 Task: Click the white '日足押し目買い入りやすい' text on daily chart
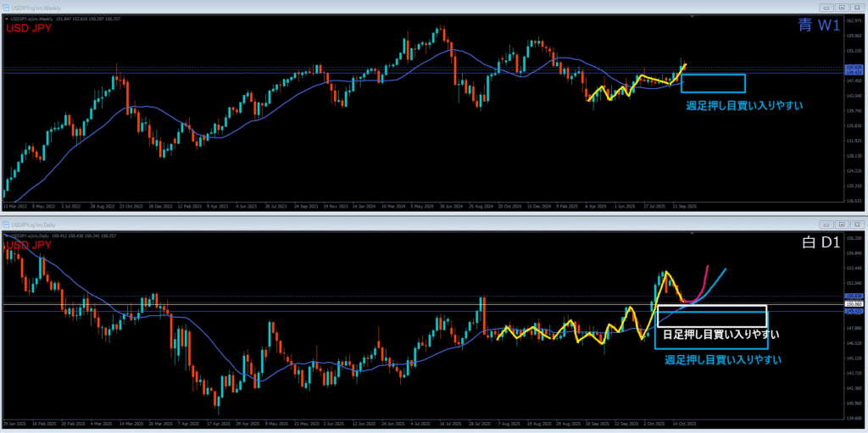720,335
